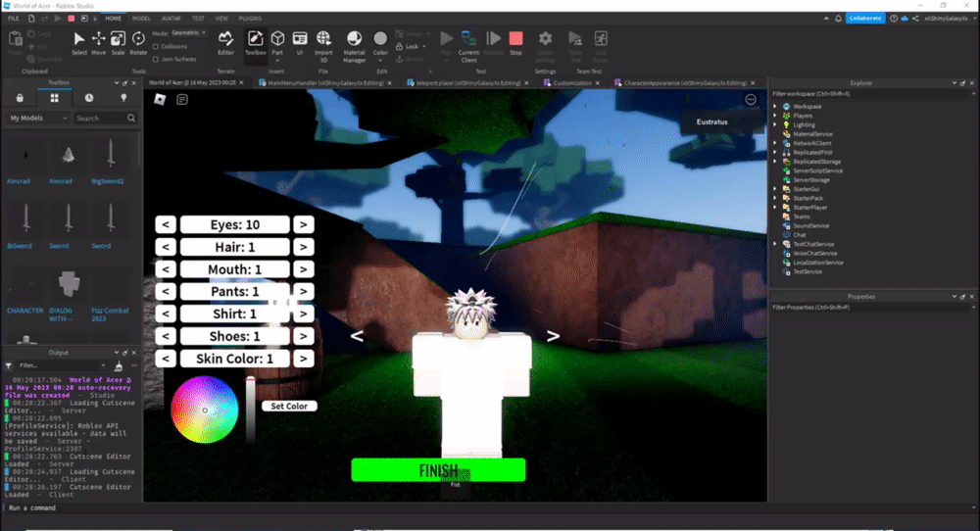This screenshot has height=531, width=980.
Task: Click the green FINISH button
Action: click(438, 470)
